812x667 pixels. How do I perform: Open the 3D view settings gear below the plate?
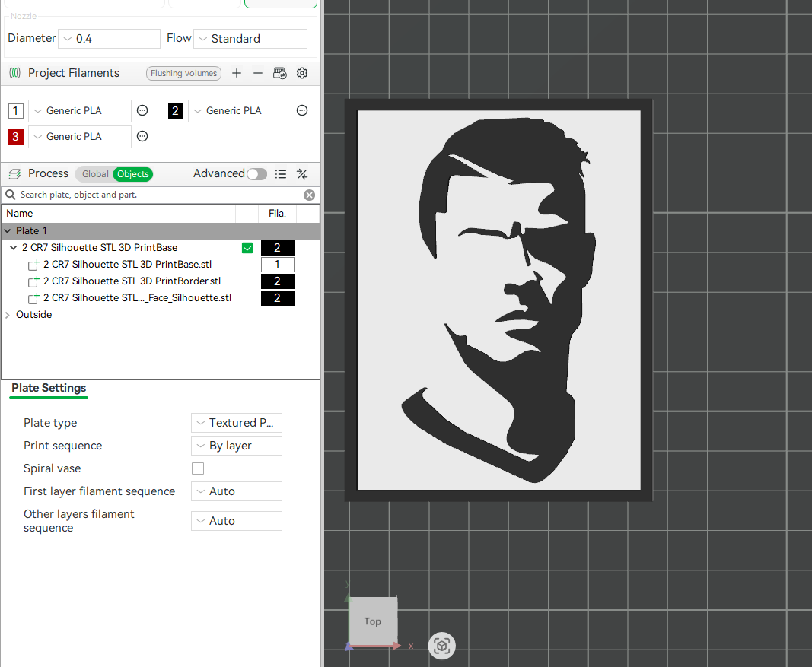point(442,646)
